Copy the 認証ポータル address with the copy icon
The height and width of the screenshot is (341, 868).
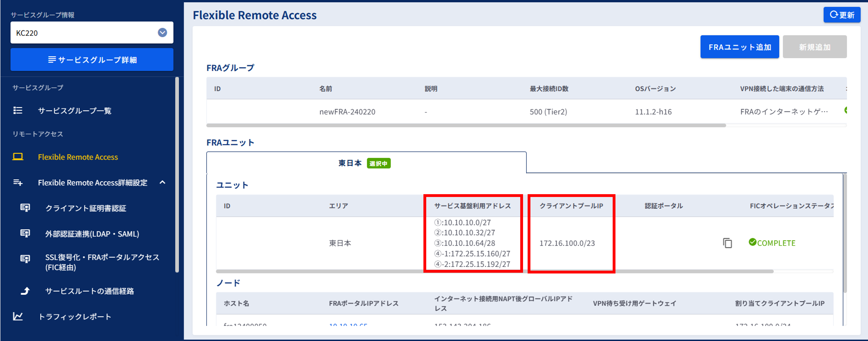coord(727,243)
